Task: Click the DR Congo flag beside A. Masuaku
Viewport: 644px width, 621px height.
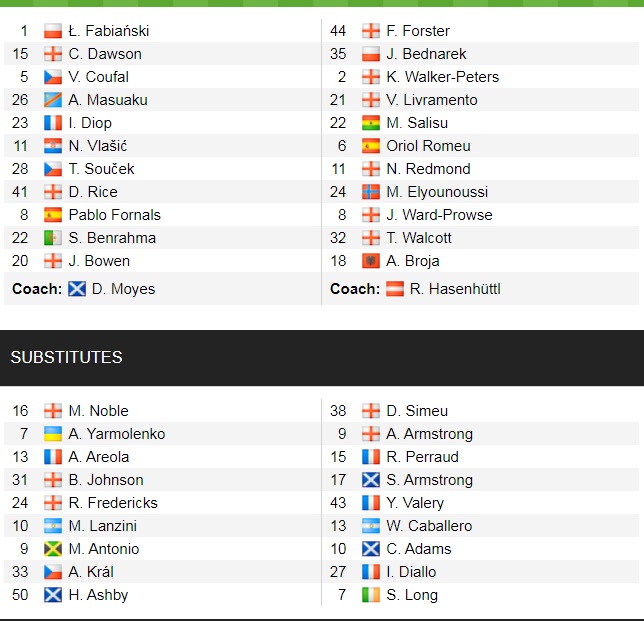Action: click(x=53, y=100)
